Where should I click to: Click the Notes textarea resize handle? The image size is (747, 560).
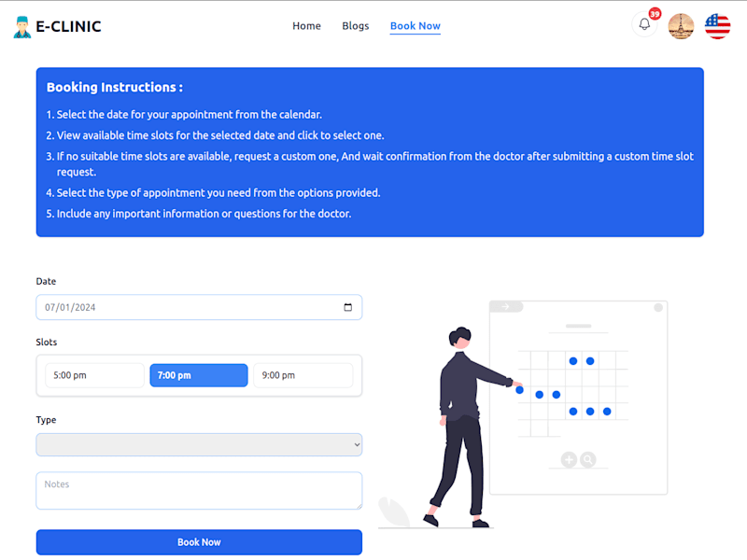(x=359, y=506)
